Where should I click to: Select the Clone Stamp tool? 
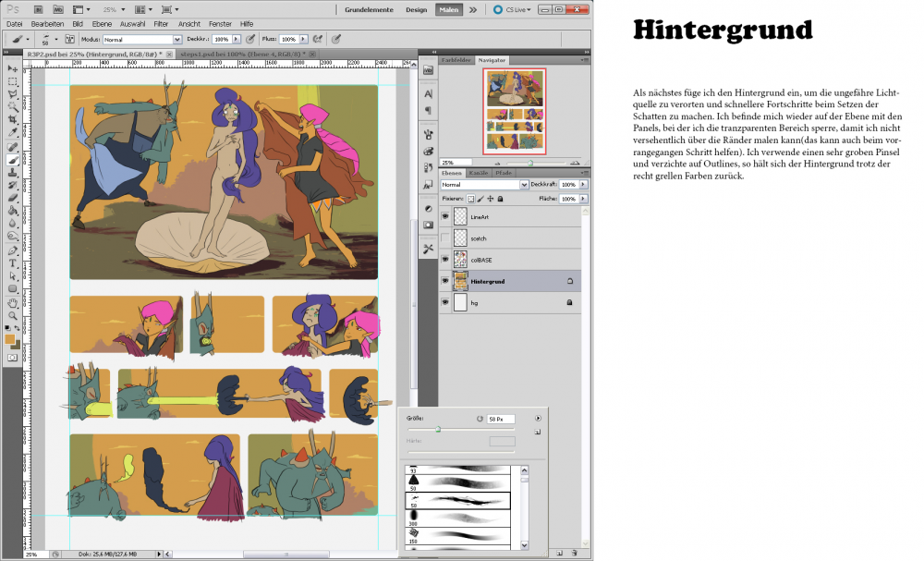click(x=12, y=173)
